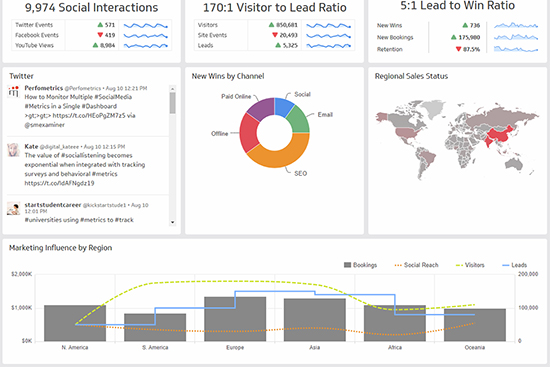Click Kate's profile avatar in Twitter feed
This screenshot has height=367, width=550.
[x=13, y=149]
